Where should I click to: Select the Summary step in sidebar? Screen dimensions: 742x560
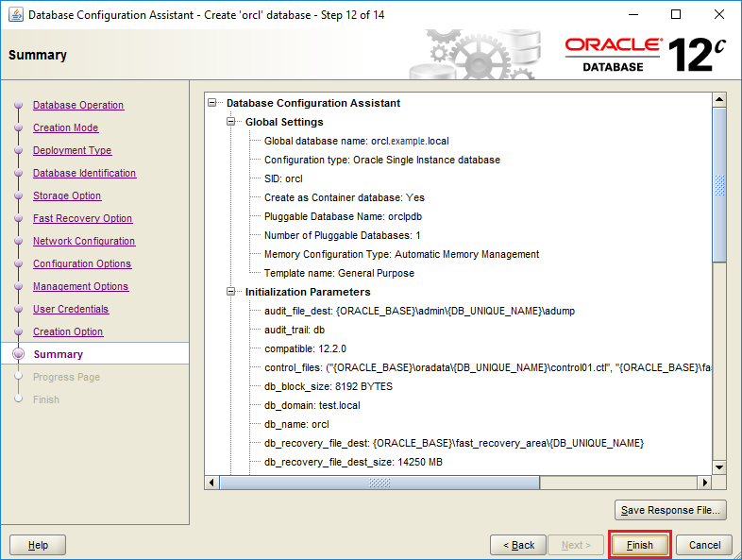coord(59,354)
